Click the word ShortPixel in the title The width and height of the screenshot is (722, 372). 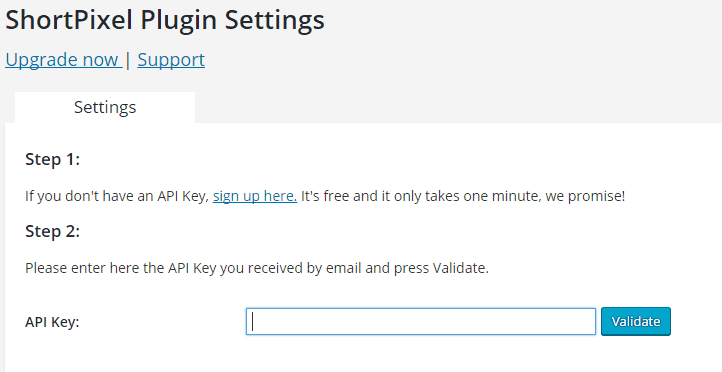pos(70,20)
